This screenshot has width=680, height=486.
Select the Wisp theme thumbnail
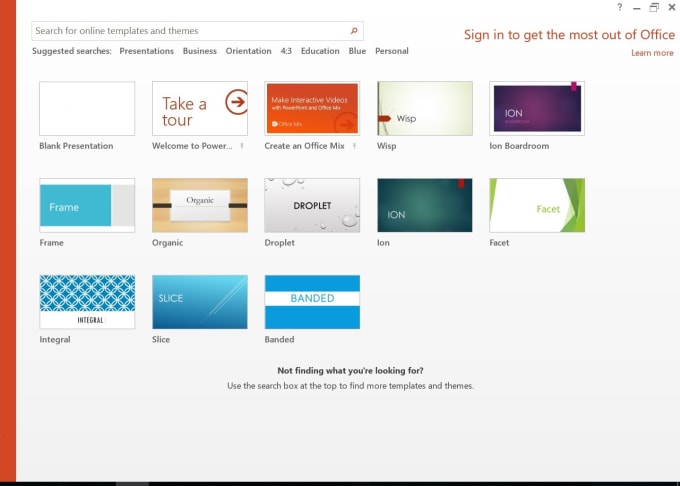[x=425, y=108]
